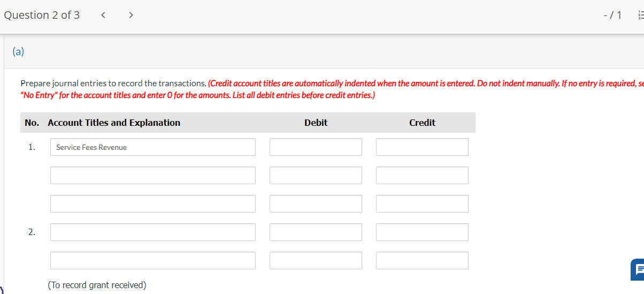This screenshot has width=644, height=294.
Task: Click first account title field for entry 2
Action: [x=153, y=232]
